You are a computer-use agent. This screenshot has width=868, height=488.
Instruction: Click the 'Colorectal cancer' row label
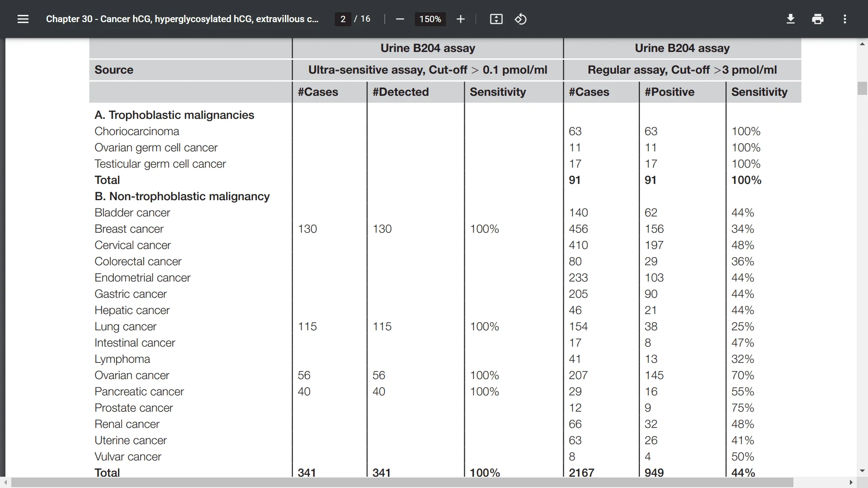pos(138,261)
